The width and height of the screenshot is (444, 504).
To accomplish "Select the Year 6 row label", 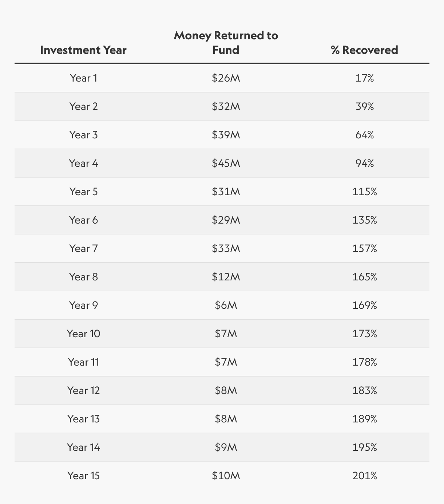I will click(83, 220).
